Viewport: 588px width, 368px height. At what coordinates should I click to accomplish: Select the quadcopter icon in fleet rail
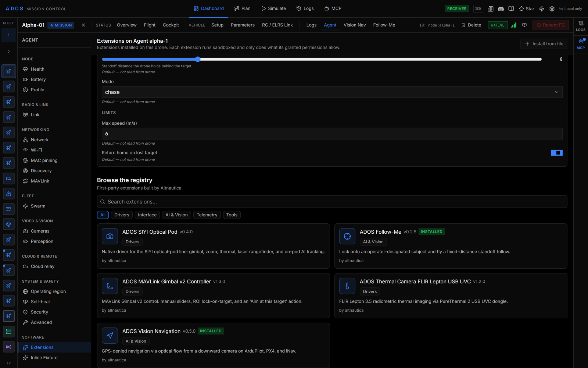(9, 224)
